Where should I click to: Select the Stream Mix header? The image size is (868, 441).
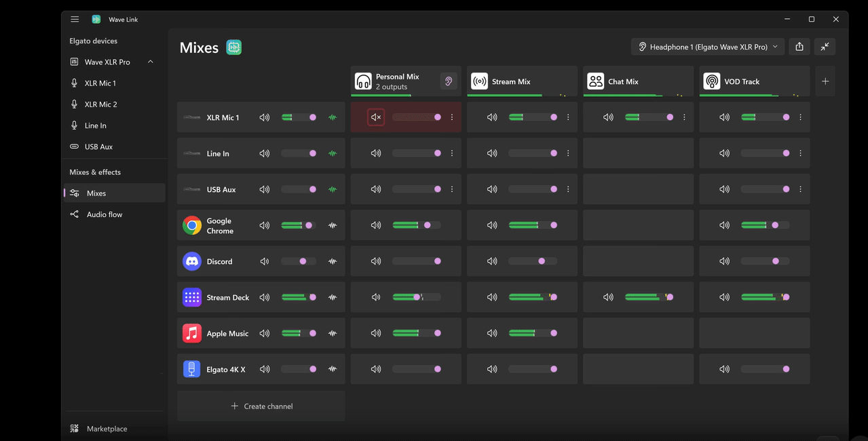tap(522, 81)
